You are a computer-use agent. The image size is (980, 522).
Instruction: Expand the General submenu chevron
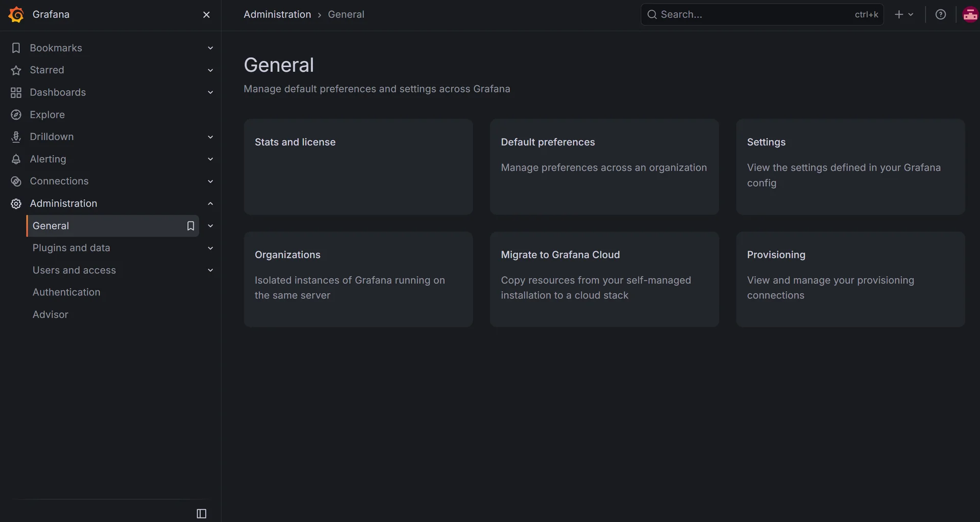point(210,226)
